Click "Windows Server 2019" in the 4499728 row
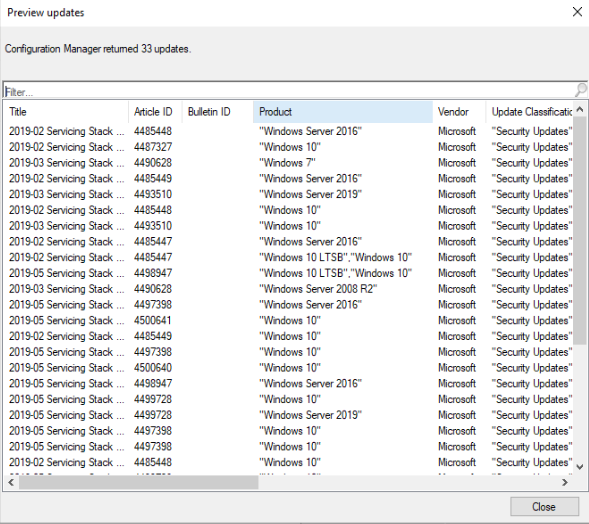 pyautogui.click(x=311, y=415)
